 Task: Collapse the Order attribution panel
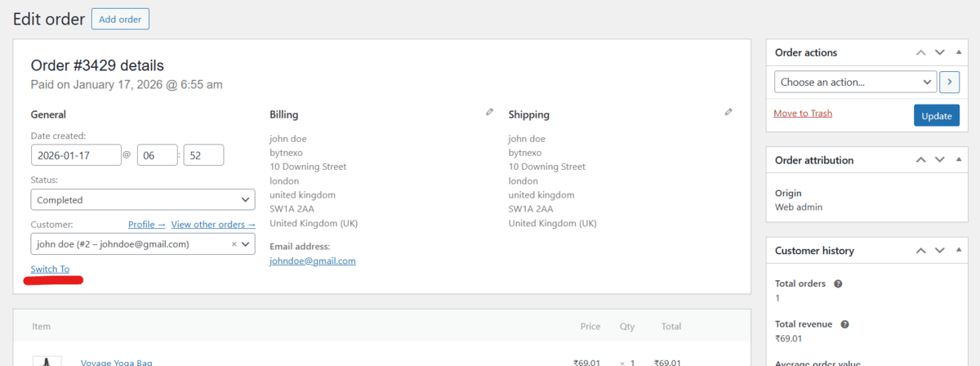[958, 160]
